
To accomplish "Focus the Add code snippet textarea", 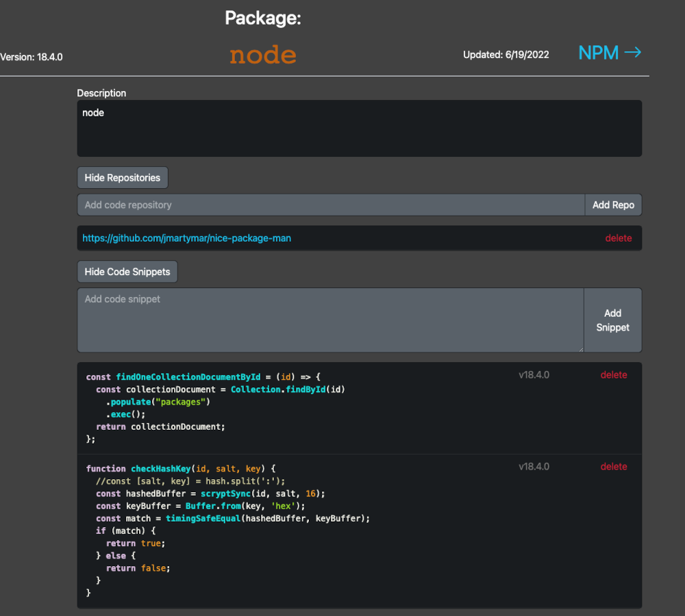I will click(x=330, y=320).
